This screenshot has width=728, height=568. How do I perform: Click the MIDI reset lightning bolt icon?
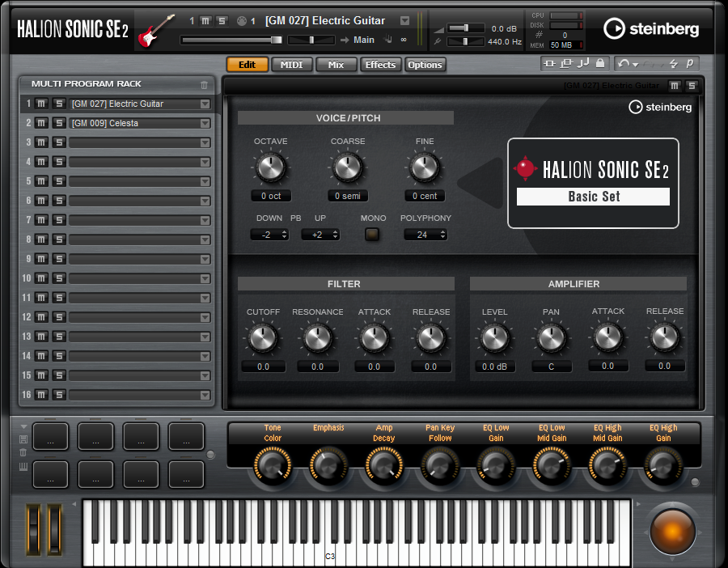(x=673, y=63)
